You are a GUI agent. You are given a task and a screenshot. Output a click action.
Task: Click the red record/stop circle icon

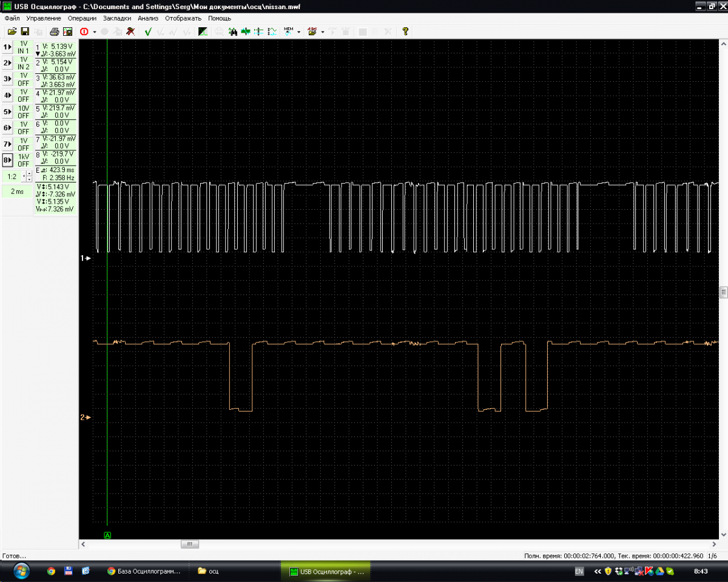[x=84, y=31]
